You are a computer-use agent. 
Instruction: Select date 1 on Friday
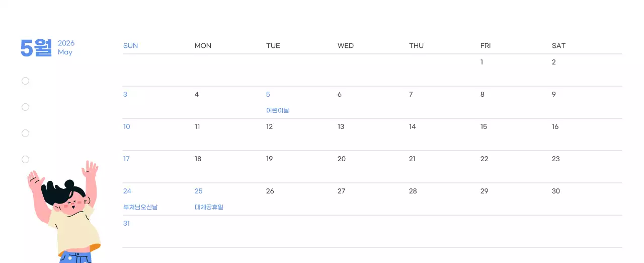[x=482, y=62]
